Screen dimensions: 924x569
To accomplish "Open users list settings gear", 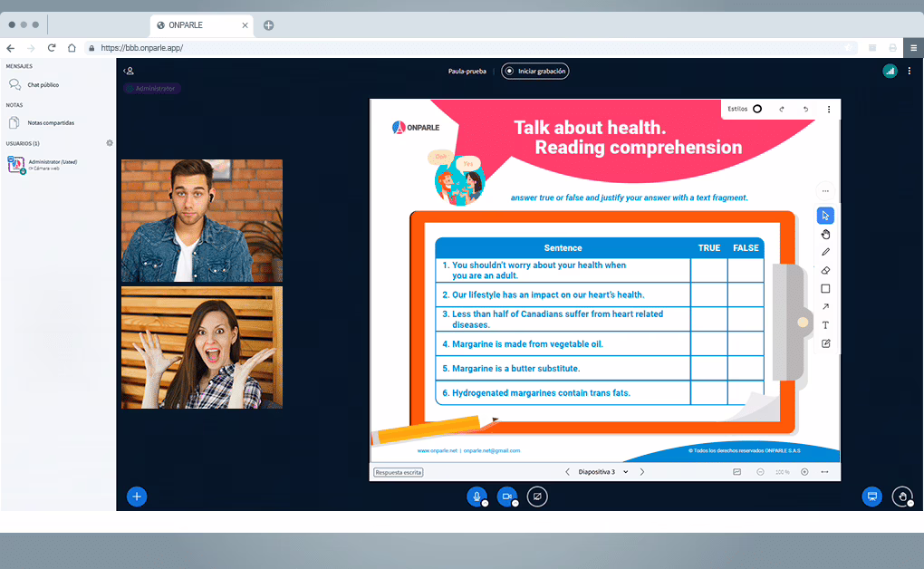I will click(x=110, y=143).
